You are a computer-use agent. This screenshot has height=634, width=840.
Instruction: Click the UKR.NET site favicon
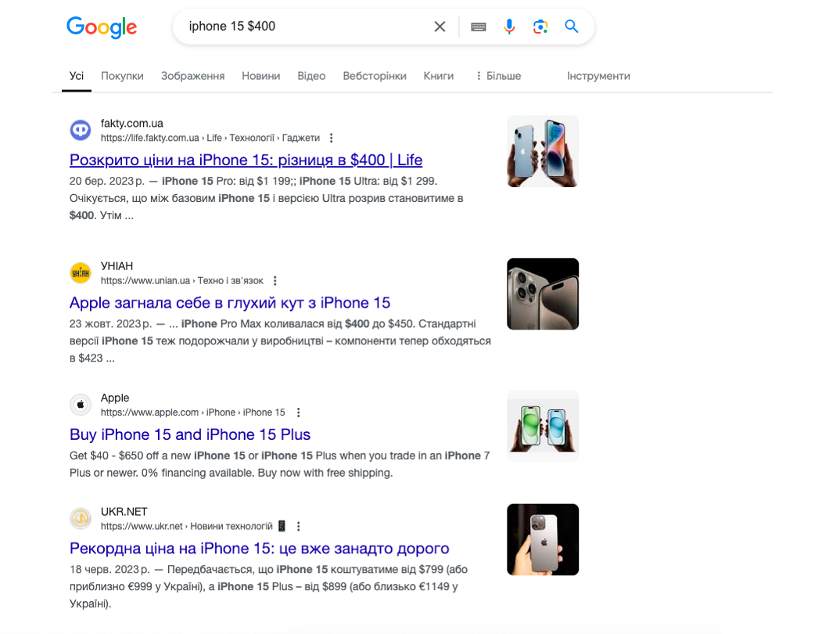[81, 518]
